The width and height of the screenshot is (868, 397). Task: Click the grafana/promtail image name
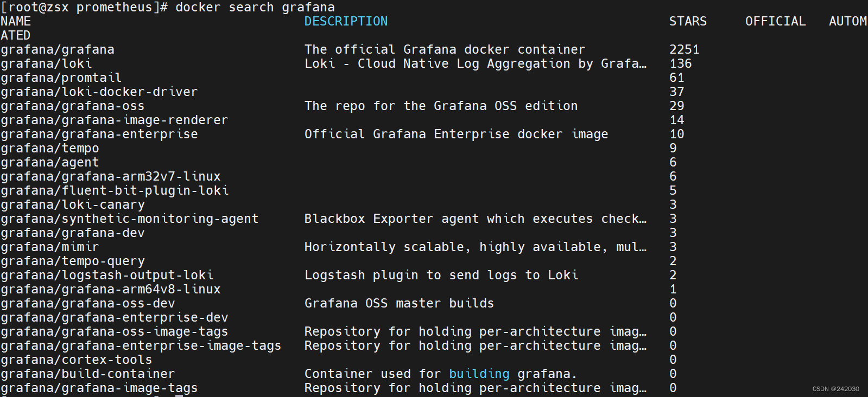coord(61,78)
